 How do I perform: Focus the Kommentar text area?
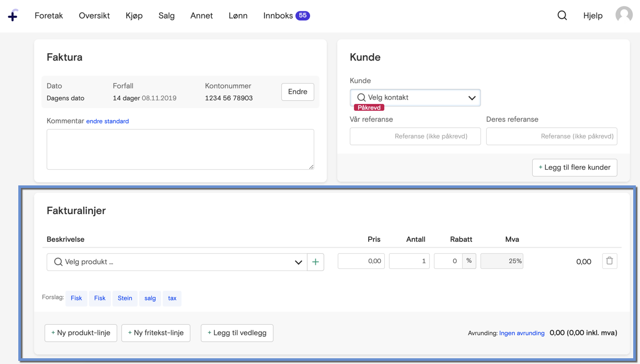180,149
